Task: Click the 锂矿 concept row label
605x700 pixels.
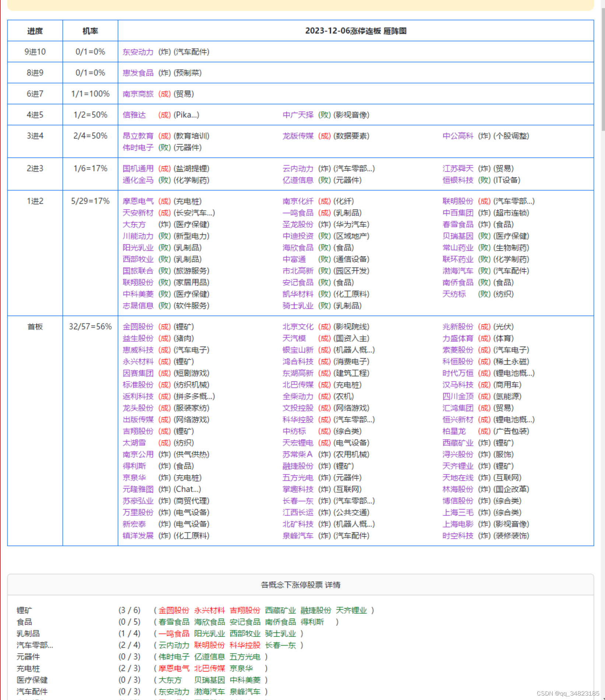Action: coord(24,610)
